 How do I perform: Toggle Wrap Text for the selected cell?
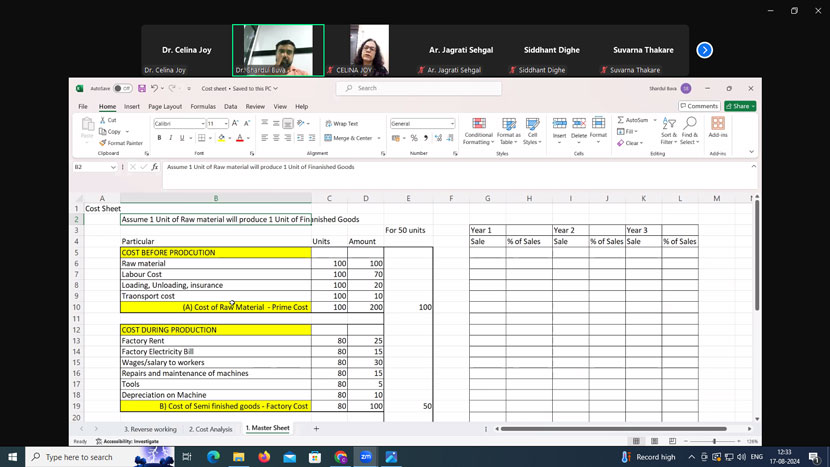pyautogui.click(x=342, y=124)
